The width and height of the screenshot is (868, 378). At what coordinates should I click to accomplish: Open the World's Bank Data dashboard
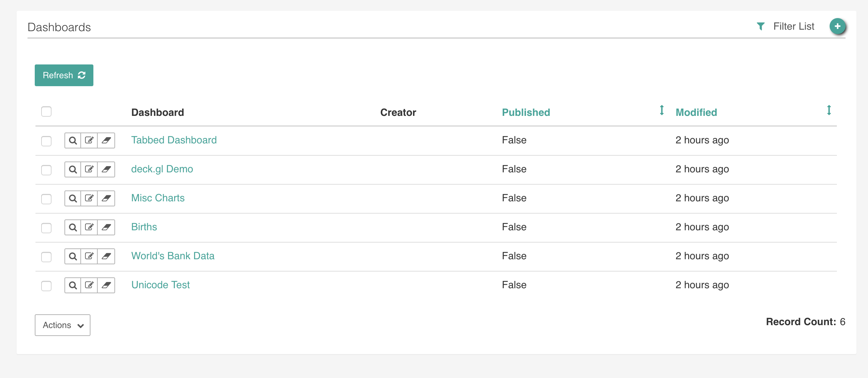(x=173, y=256)
